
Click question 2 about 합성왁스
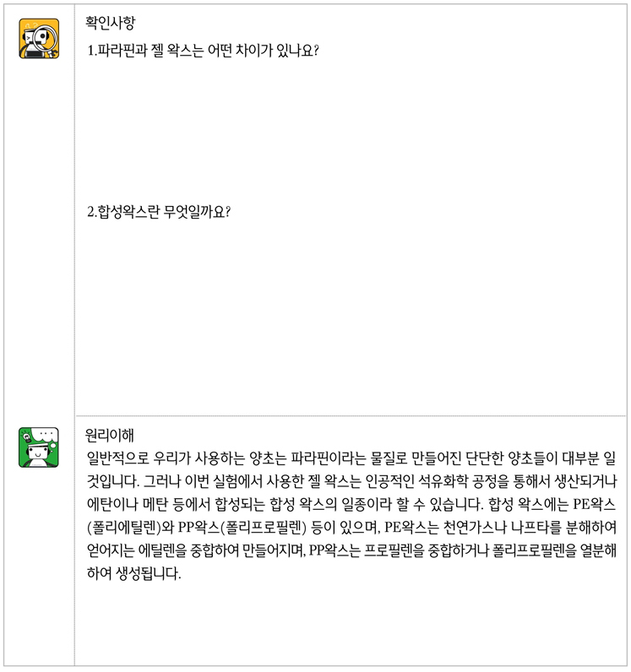159,212
